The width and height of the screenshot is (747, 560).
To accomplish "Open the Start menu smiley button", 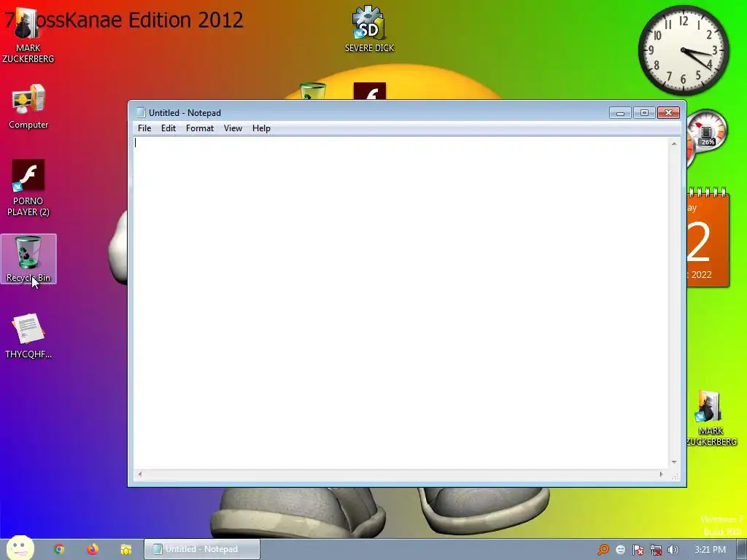I will (x=20, y=548).
